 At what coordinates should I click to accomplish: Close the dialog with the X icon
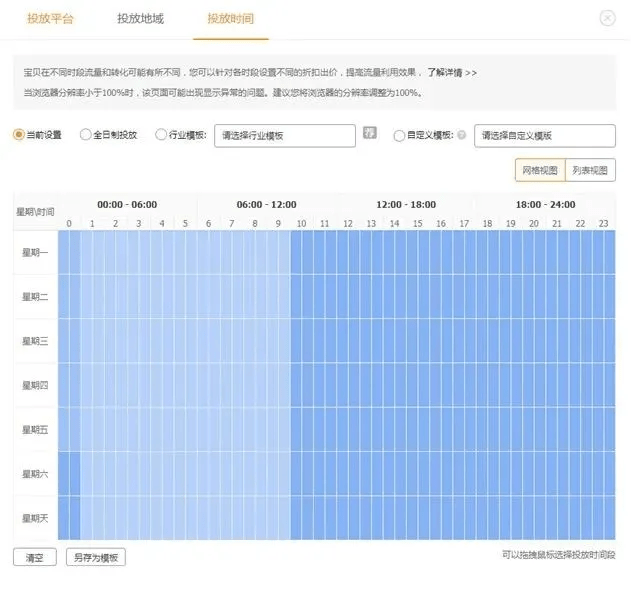607,18
